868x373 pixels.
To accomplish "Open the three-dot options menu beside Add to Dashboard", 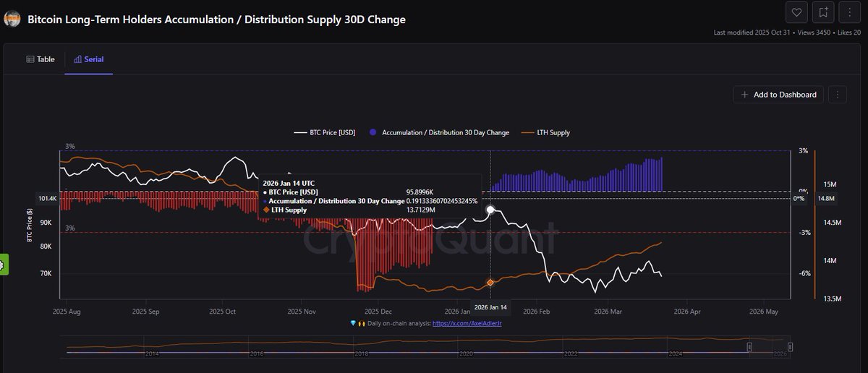I will [x=838, y=95].
